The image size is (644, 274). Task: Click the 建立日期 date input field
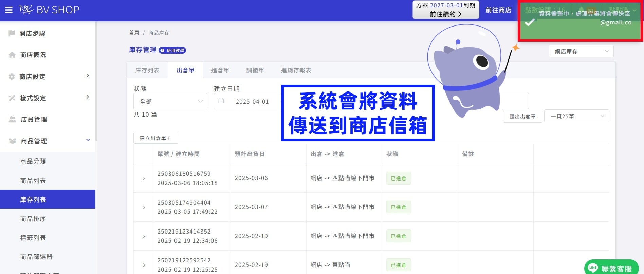click(248, 101)
